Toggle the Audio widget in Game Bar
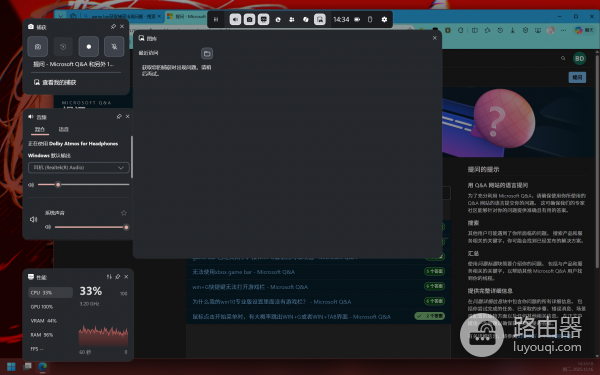This screenshot has width=600, height=375. pos(235,20)
